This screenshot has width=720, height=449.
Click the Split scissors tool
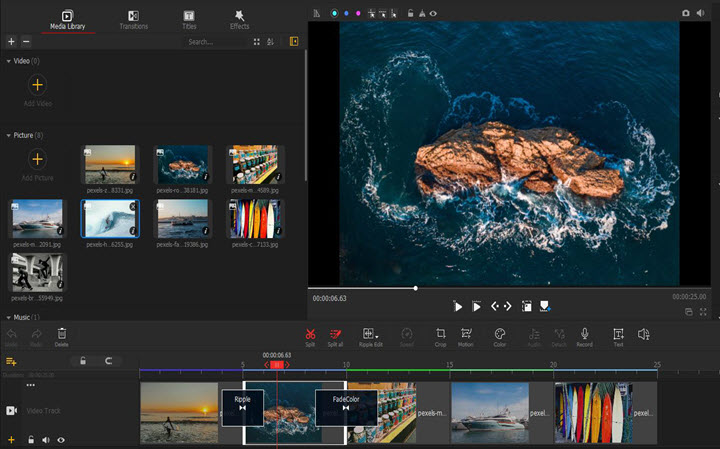tap(310, 333)
